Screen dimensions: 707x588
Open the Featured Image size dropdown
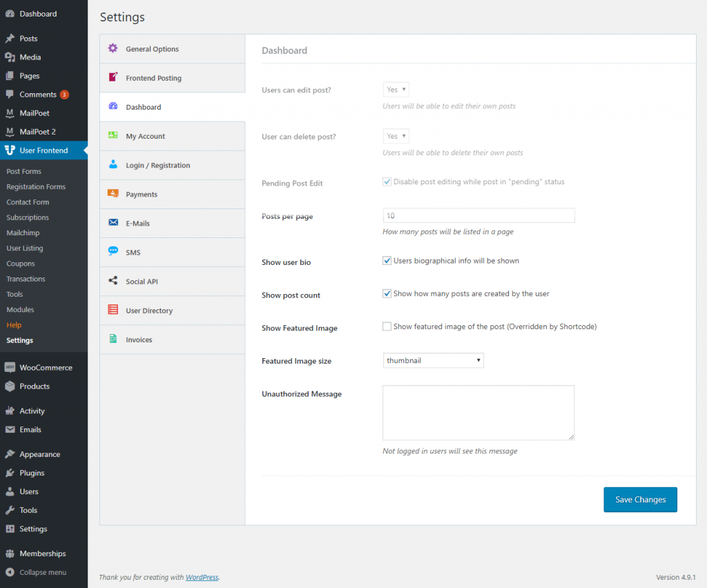tap(433, 360)
